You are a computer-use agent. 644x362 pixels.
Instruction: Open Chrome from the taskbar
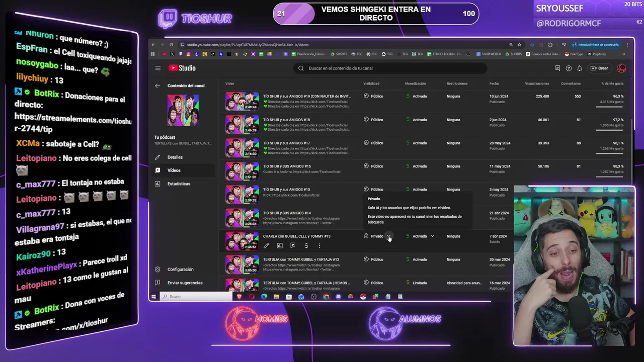[x=326, y=297]
